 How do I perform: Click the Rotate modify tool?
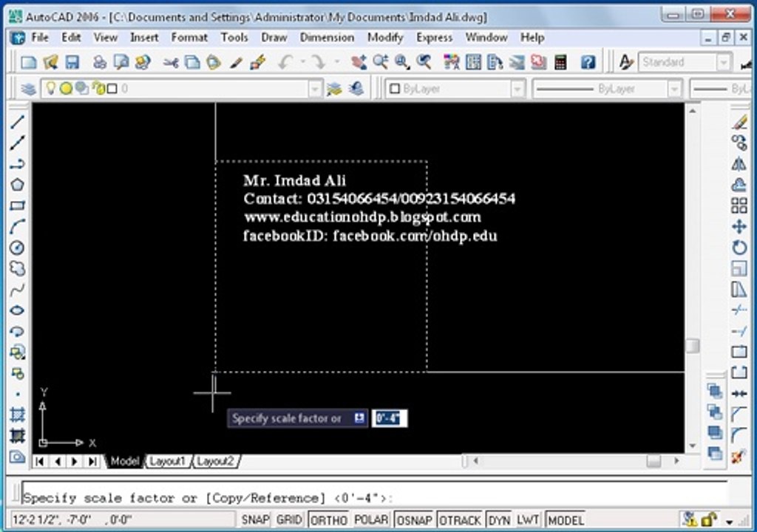(x=739, y=248)
